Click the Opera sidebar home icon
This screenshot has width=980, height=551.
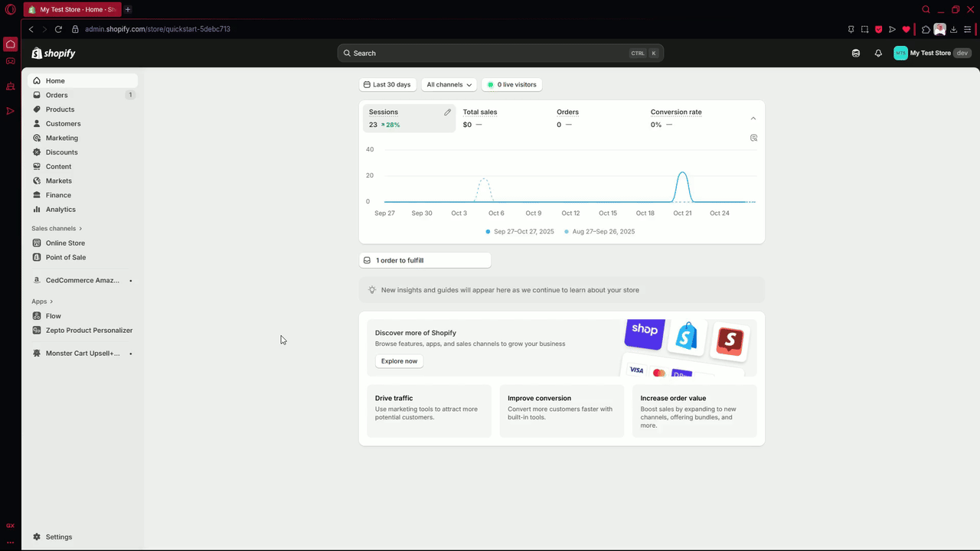[11, 44]
